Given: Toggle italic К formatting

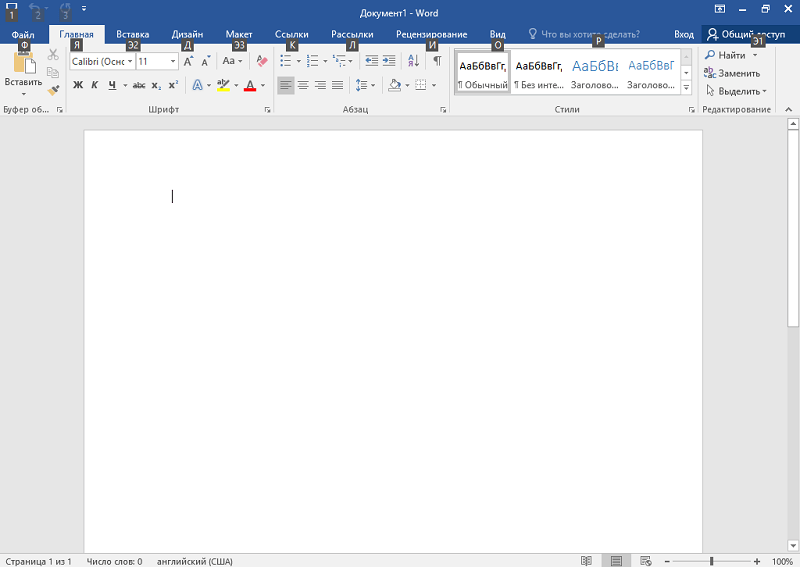Looking at the screenshot, I should 94,85.
